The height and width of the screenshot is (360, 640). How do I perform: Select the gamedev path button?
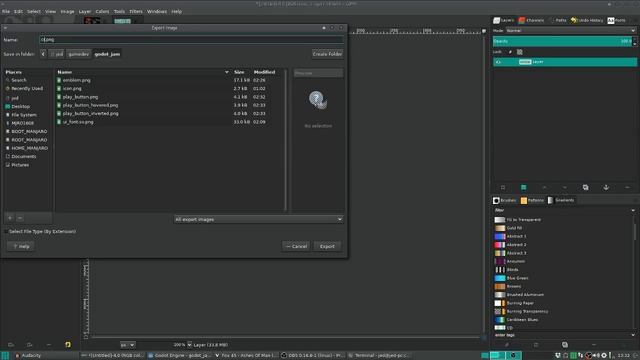(x=78, y=54)
